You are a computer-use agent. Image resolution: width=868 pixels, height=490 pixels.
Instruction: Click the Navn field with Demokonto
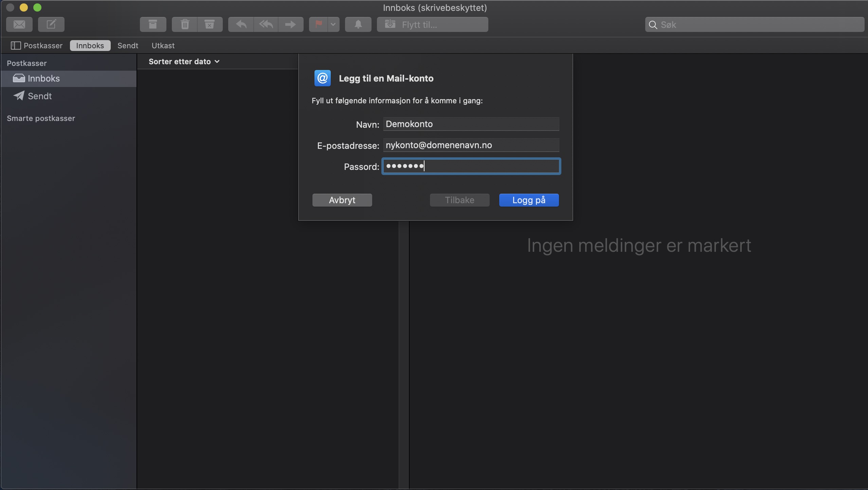pos(471,124)
